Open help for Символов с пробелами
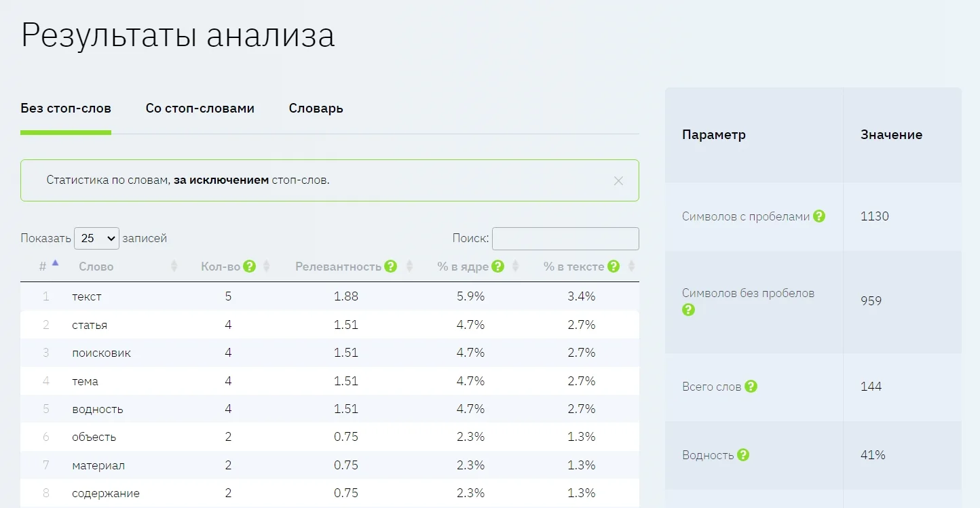 coord(819,216)
